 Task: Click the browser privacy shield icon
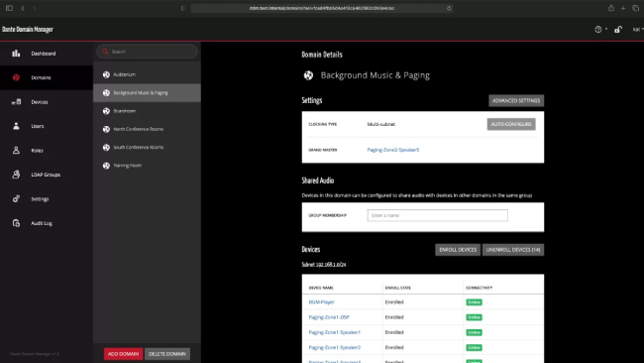pos(183,8)
